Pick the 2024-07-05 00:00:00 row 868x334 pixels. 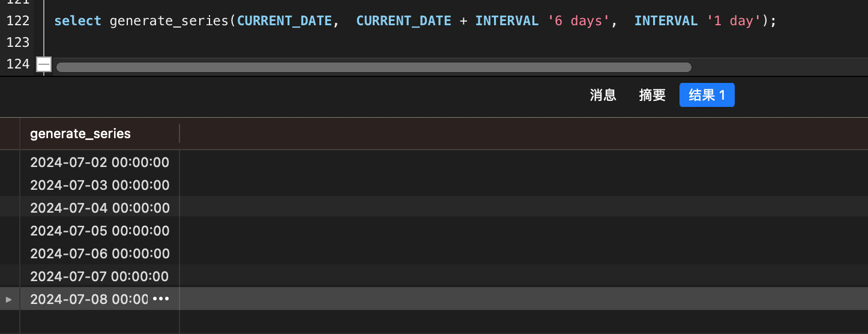(x=100, y=231)
